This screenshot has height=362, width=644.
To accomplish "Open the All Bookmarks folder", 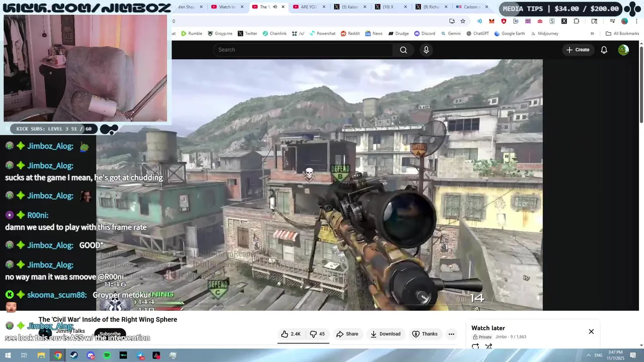I will [622, 34].
